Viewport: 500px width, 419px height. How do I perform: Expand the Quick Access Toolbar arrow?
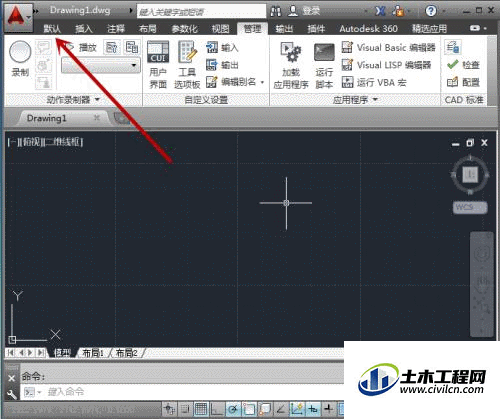point(36,11)
